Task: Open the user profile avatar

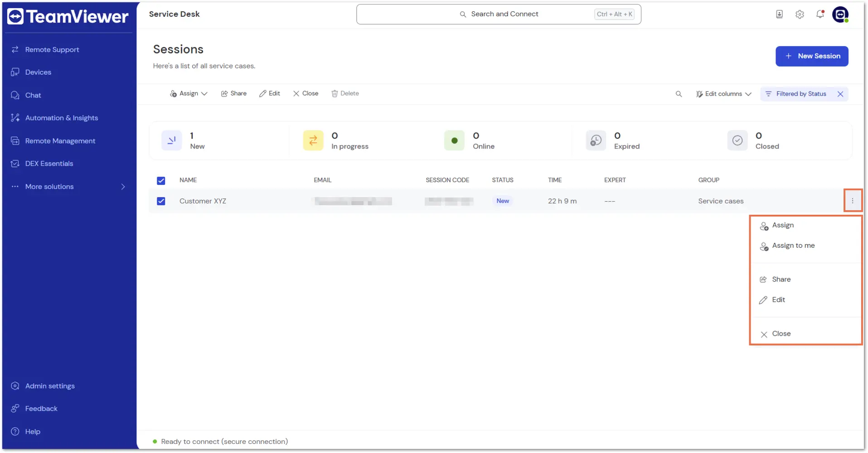Action: pos(840,14)
